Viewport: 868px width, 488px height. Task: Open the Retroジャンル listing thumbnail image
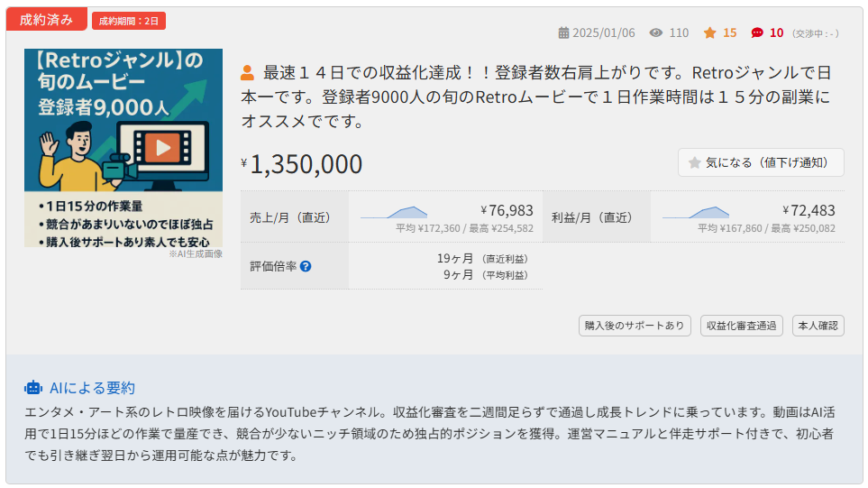click(123, 148)
